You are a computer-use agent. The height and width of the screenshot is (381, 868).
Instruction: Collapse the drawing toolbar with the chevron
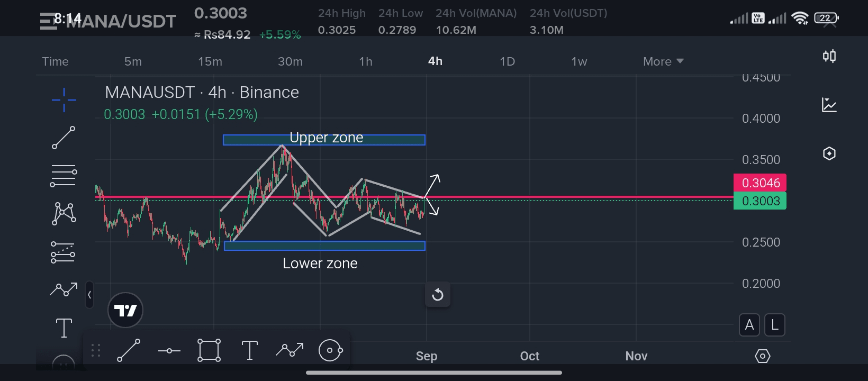coord(89,295)
